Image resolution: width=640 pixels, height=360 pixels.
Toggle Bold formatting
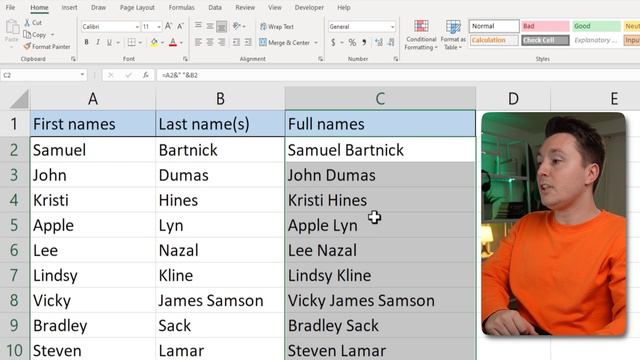(x=86, y=42)
